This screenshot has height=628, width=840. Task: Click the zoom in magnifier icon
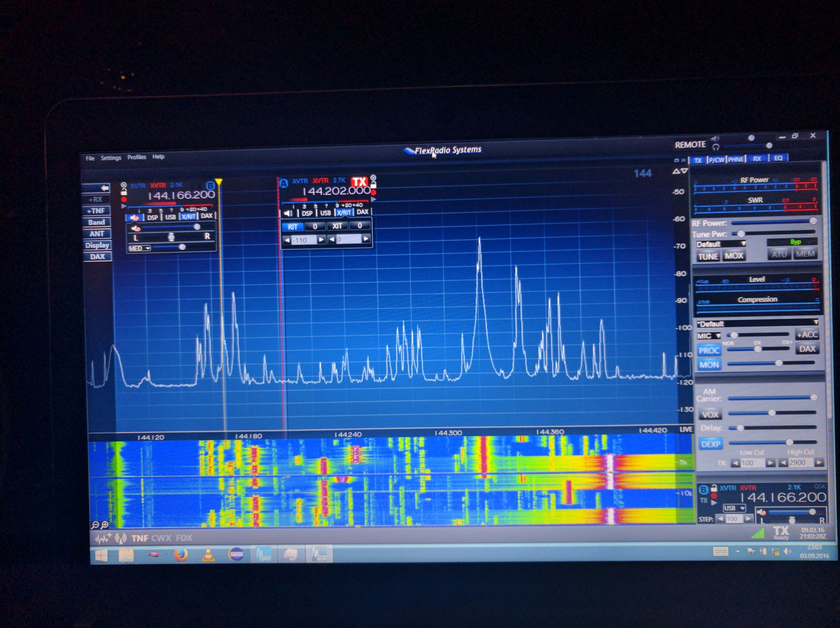105,525
